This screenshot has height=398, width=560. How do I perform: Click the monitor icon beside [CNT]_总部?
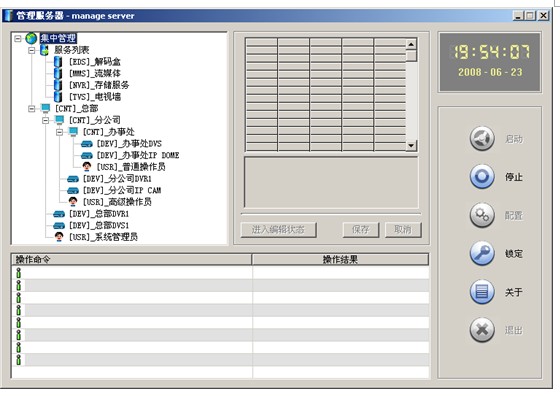pyautogui.click(x=45, y=108)
